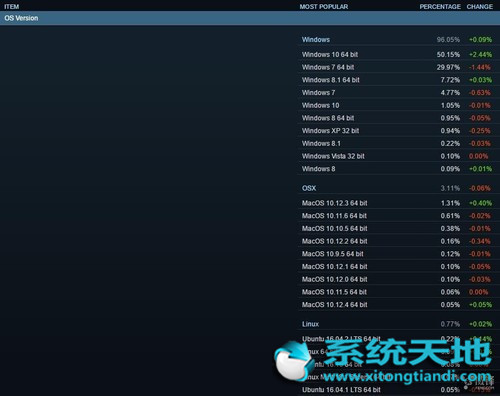Click the 0.12% percentage value

pyautogui.click(x=450, y=254)
